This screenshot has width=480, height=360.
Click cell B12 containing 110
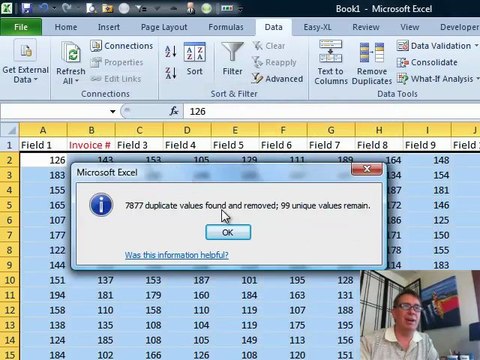point(91,310)
